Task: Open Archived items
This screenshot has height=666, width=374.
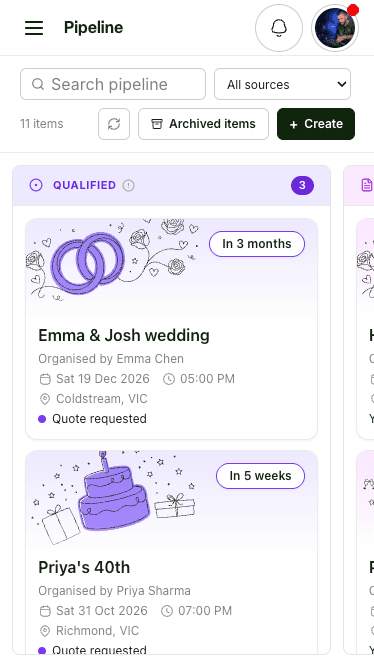Action: click(203, 124)
